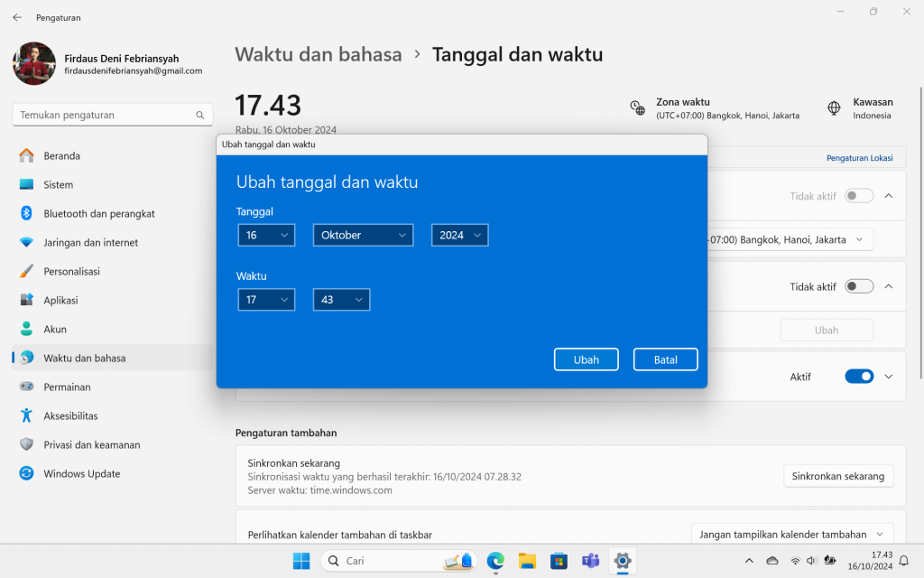Toggle the first Tidak aktif switch

(859, 196)
